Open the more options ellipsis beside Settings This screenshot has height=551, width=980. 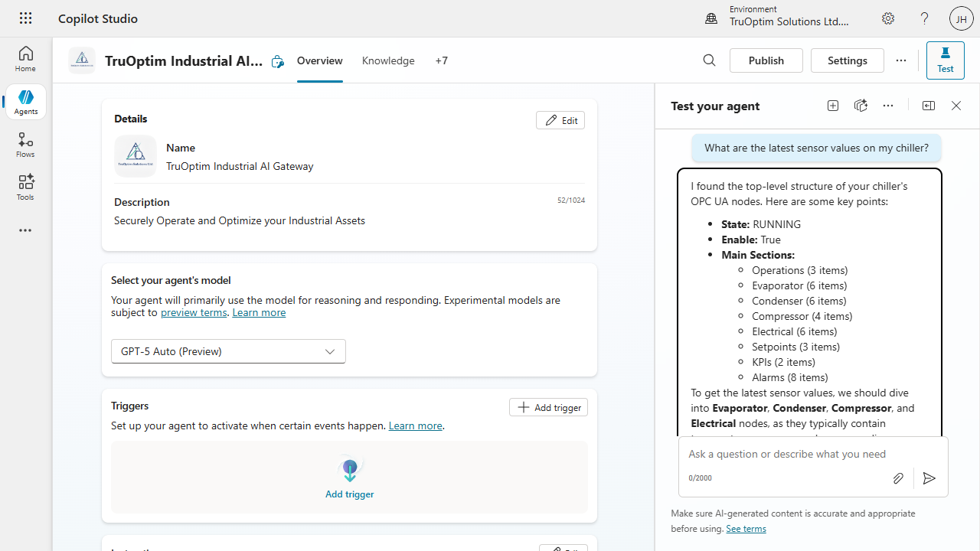point(901,60)
